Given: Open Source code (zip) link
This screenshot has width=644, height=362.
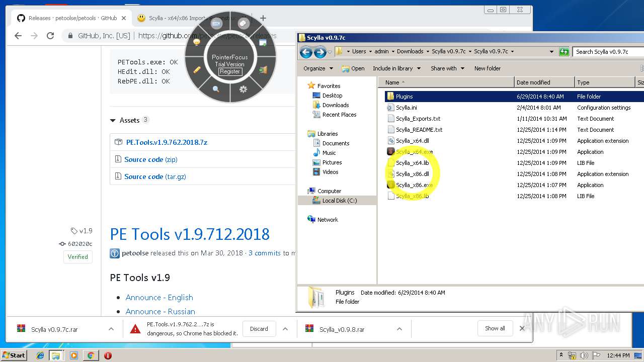Looking at the screenshot, I should 151,159.
